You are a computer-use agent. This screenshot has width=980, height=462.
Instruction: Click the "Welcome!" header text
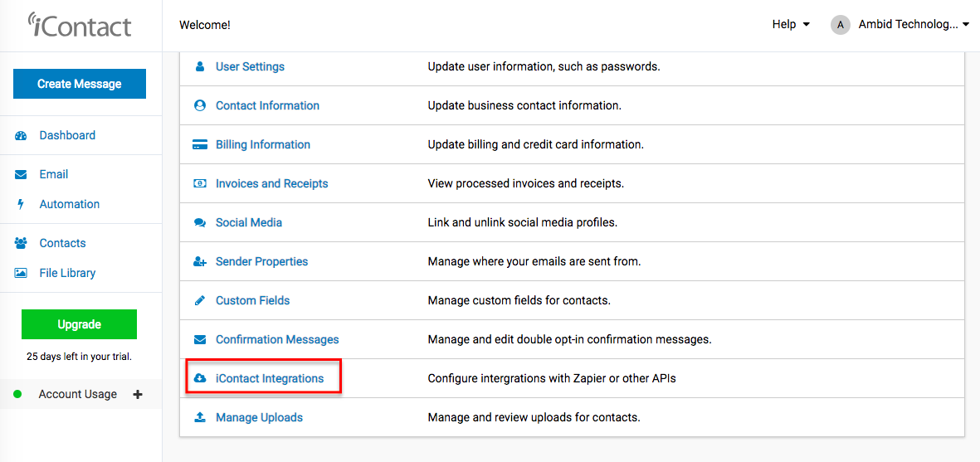(205, 25)
